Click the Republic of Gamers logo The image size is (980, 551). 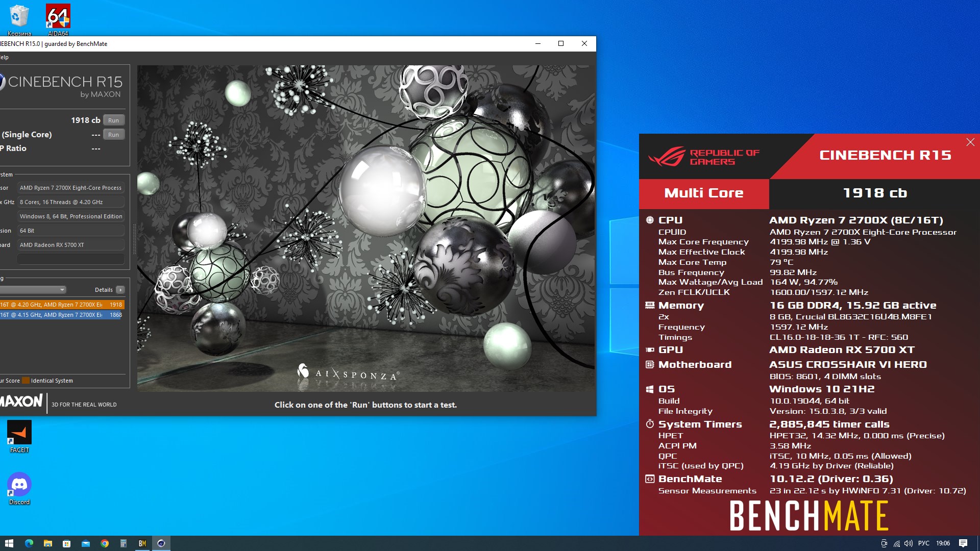(704, 157)
